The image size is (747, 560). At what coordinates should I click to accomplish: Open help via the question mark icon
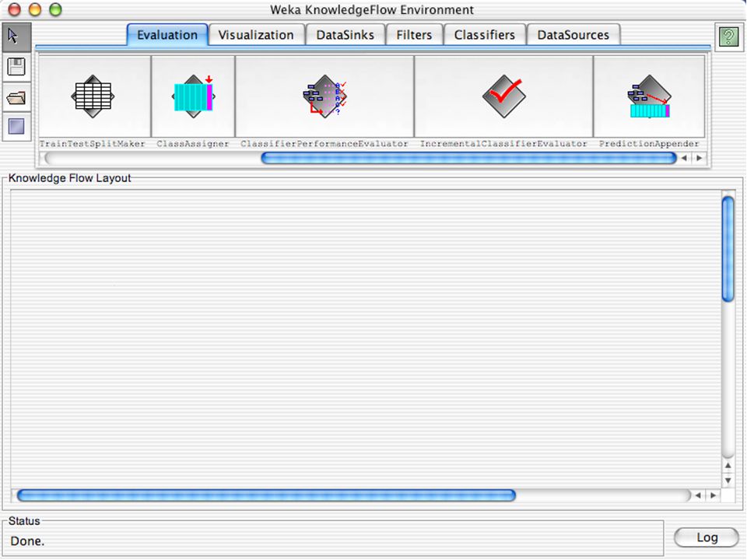coord(729,37)
